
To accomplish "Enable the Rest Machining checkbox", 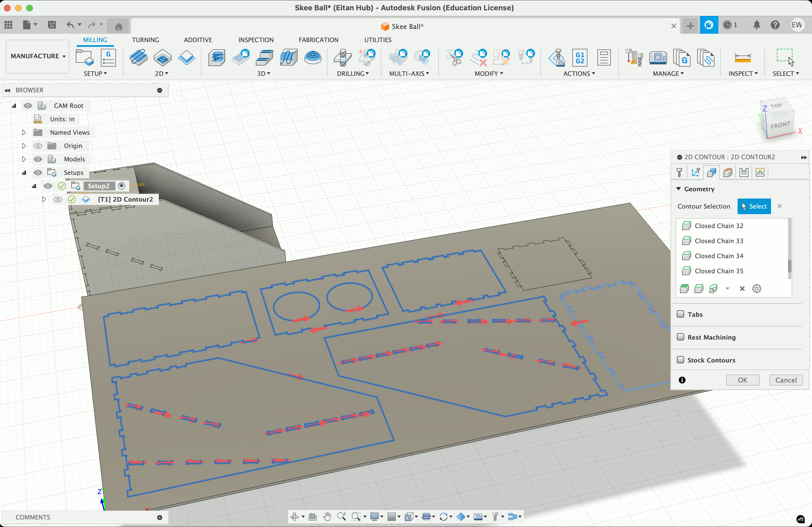I will coord(680,337).
